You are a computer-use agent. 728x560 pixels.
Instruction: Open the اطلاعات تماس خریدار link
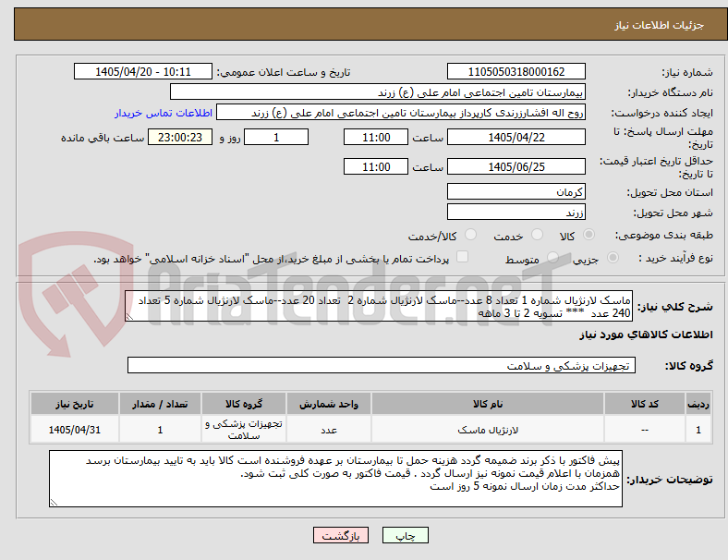pyautogui.click(x=164, y=113)
